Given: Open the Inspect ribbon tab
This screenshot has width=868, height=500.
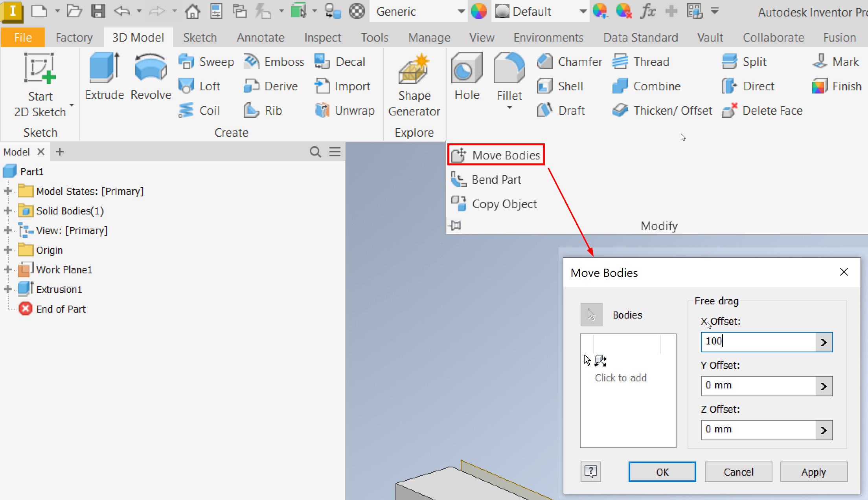Looking at the screenshot, I should (322, 37).
